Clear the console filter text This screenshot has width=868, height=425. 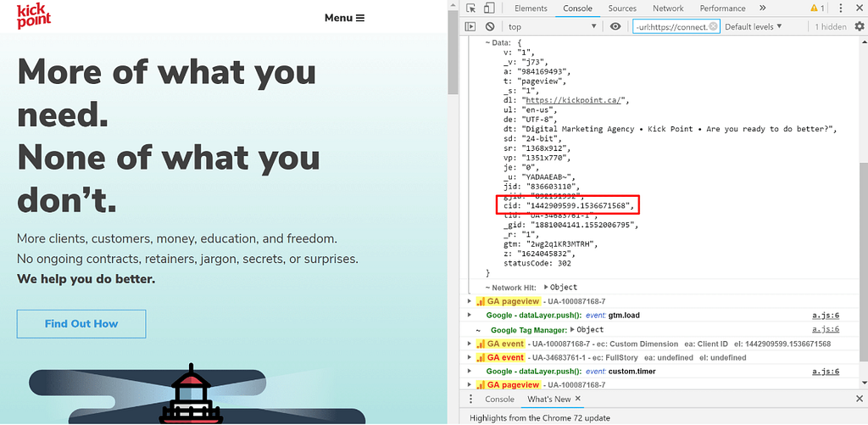point(713,26)
